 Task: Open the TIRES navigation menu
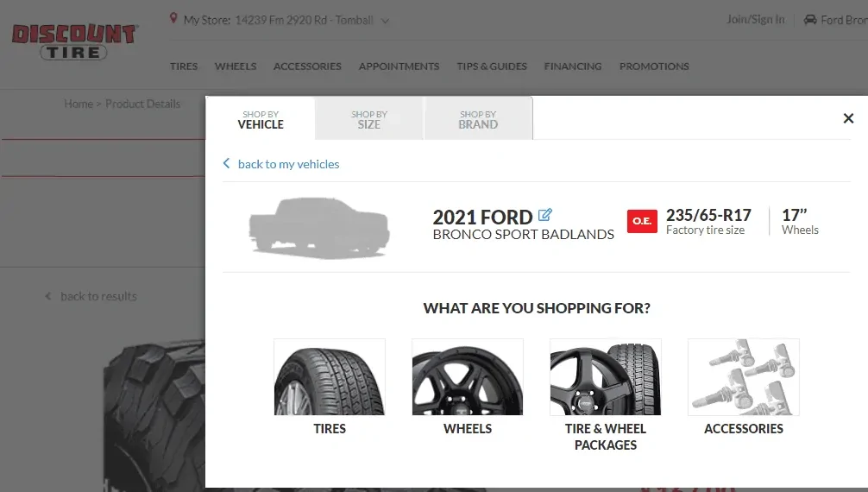coord(184,66)
